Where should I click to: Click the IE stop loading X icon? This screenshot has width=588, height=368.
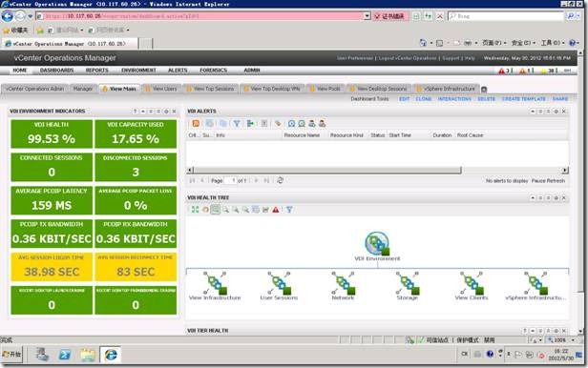[440, 16]
